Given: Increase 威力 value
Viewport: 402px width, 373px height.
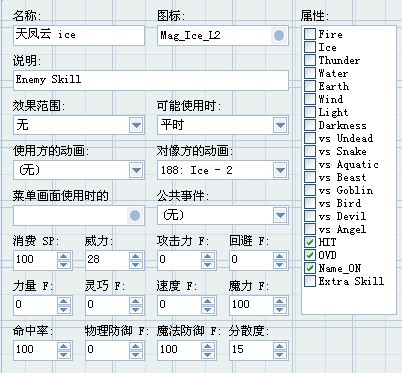Looking at the screenshot, I should pyautogui.click(x=136, y=256).
